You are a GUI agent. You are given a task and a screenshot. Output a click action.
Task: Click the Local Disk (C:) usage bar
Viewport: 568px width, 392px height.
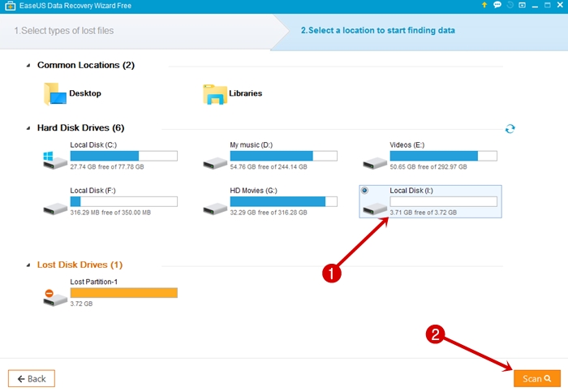click(x=124, y=156)
